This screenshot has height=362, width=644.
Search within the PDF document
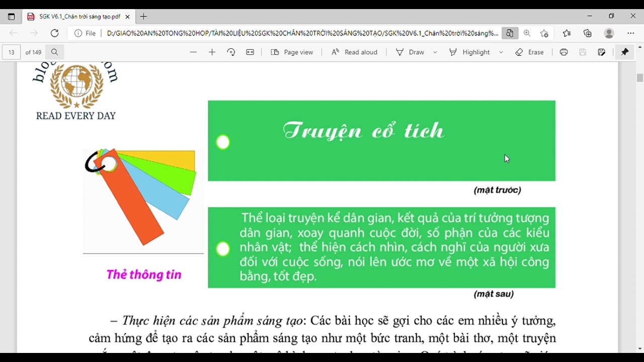pos(55,52)
